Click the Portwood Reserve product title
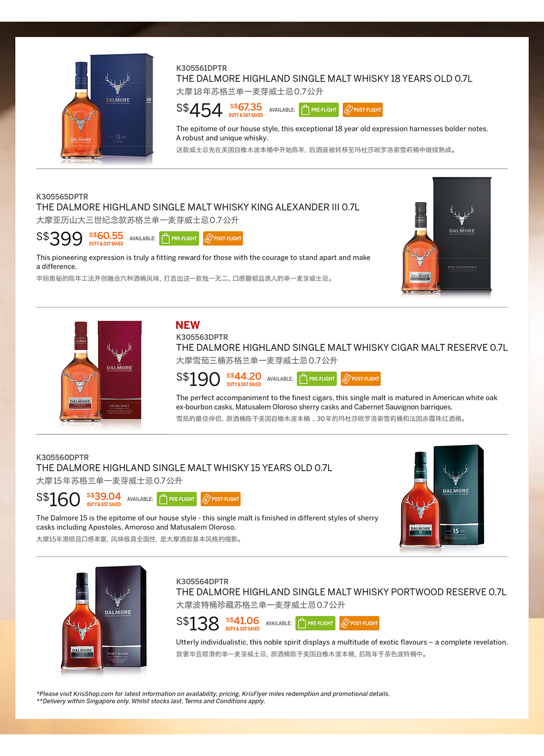The width and height of the screenshot is (544, 756). click(x=341, y=592)
